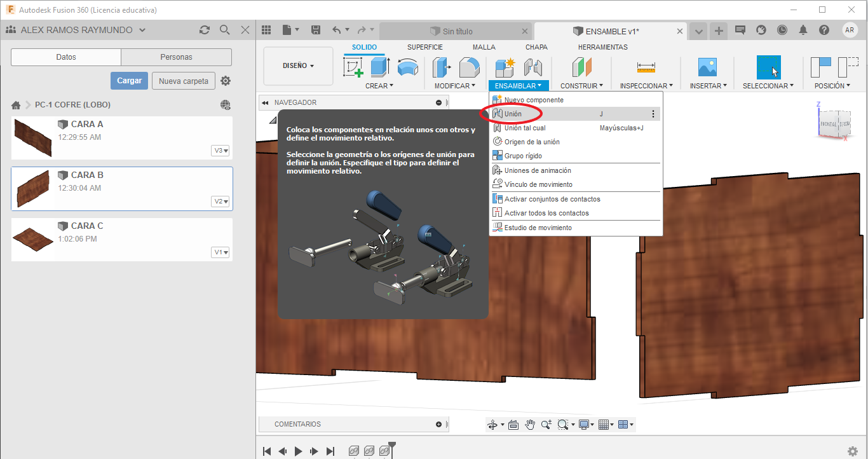The height and width of the screenshot is (459, 868).
Task: Collapse the Navegador panel minus button
Action: tap(438, 102)
